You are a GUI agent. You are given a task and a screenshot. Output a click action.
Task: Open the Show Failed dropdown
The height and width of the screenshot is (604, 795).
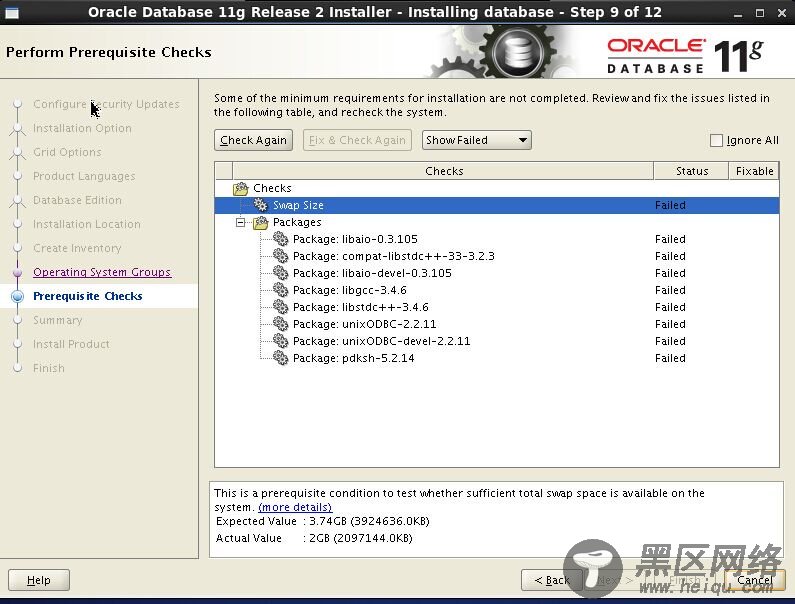[x=477, y=140]
